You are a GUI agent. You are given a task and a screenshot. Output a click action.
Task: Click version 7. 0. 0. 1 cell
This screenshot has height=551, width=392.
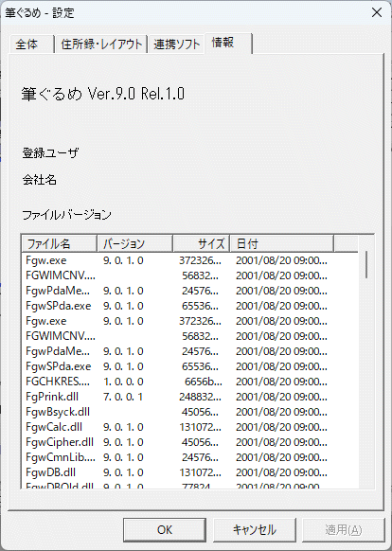point(123,397)
